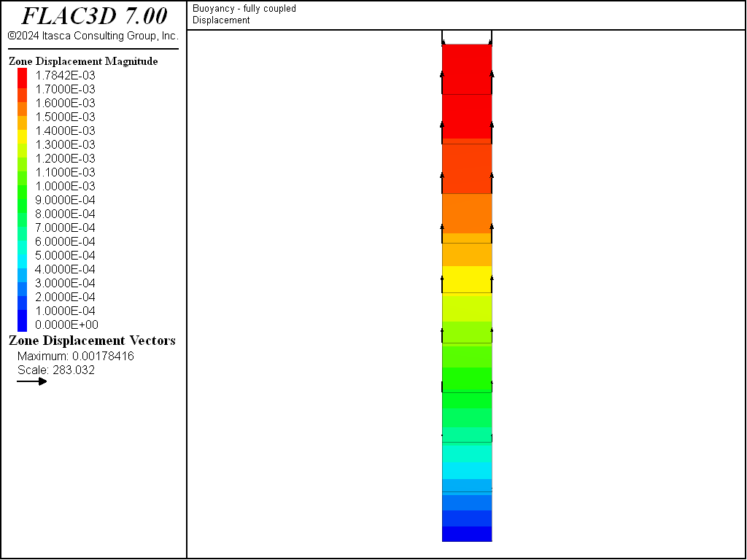The width and height of the screenshot is (747, 560).
Task: Click the 'Zone Displacement Magnitude' legend heading
Action: coord(83,61)
